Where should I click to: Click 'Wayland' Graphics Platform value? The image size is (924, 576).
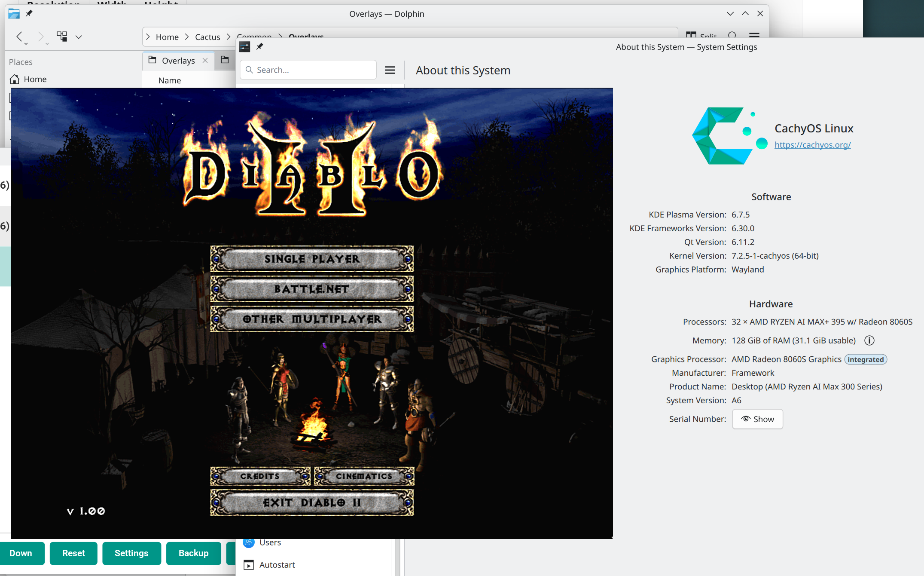[x=747, y=270]
